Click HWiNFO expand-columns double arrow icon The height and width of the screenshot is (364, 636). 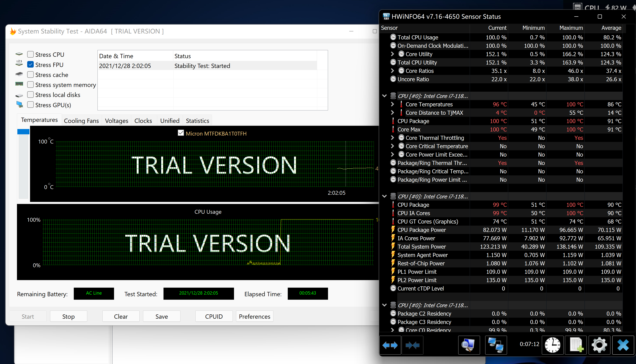pos(390,345)
